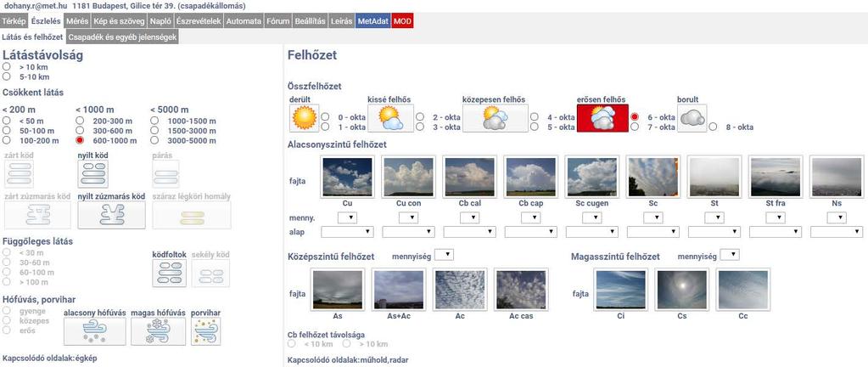
Task: Select the '300-600 m' visibility radio
Action: click(80, 130)
